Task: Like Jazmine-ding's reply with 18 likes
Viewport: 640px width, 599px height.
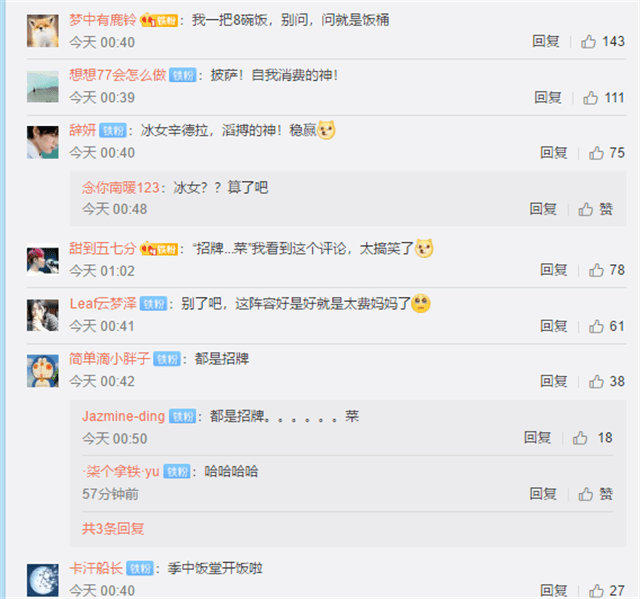Action: [592, 438]
